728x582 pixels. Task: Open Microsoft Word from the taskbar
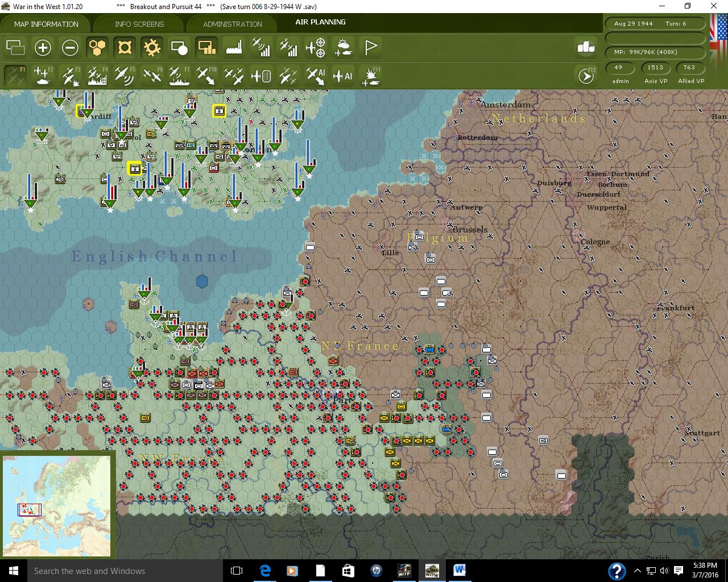(460, 571)
